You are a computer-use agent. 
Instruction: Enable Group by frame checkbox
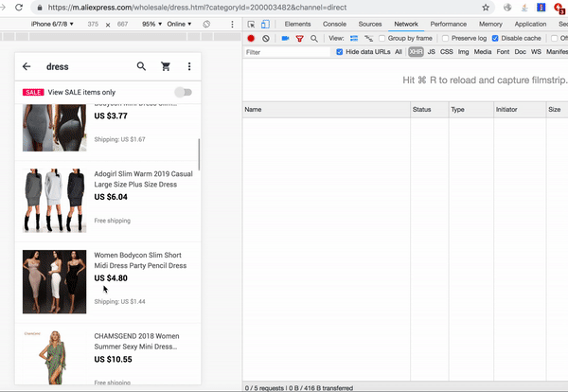(x=382, y=39)
